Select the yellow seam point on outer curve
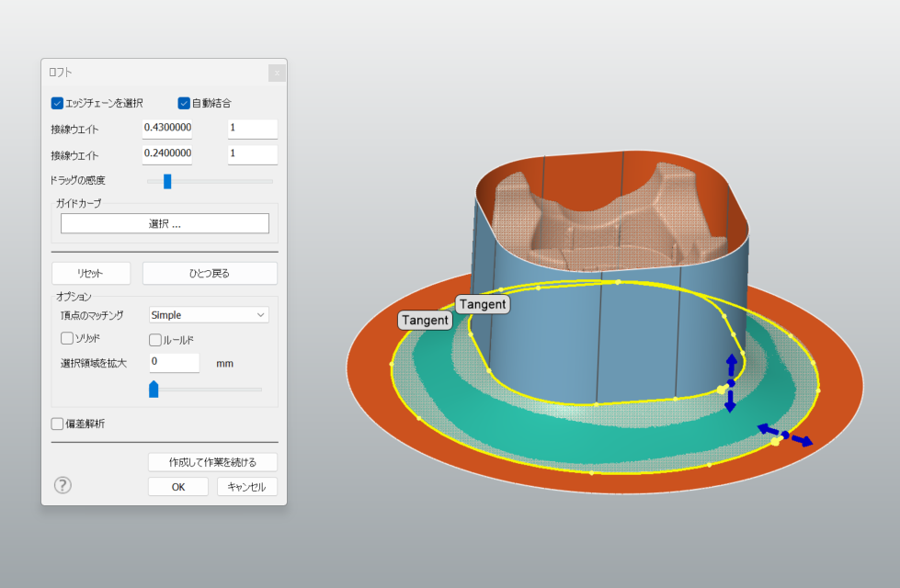900x588 pixels. [776, 443]
